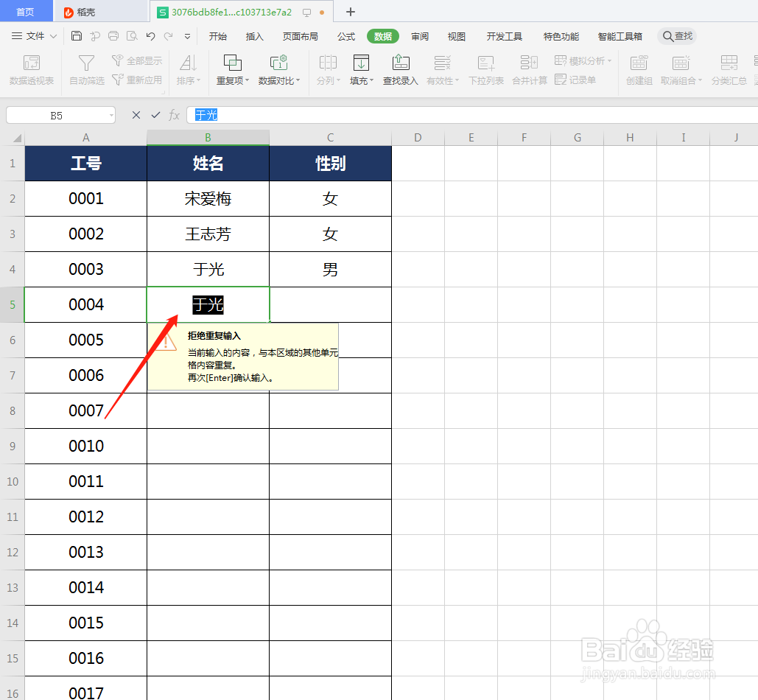Image resolution: width=758 pixels, height=700 pixels.
Task: Select column B header
Action: [x=208, y=138]
